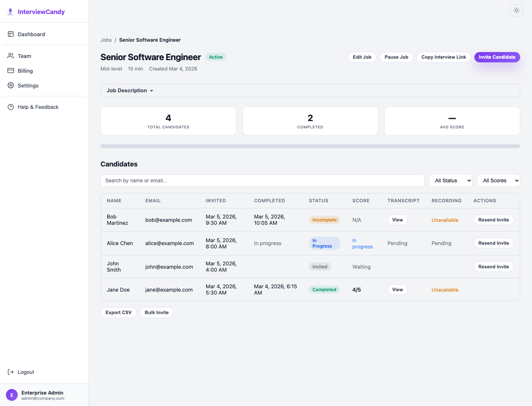
Task: Resend invite to John Smith
Action: pyautogui.click(x=494, y=266)
